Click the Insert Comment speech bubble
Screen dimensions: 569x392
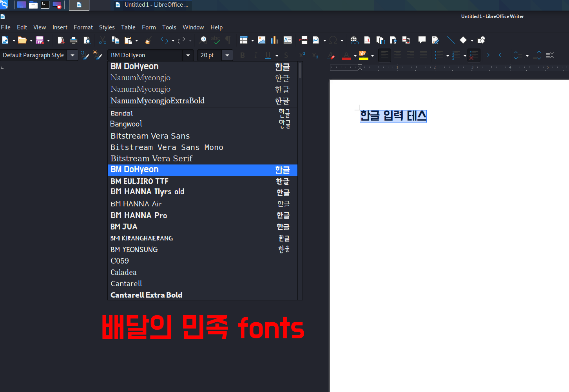pyautogui.click(x=422, y=40)
